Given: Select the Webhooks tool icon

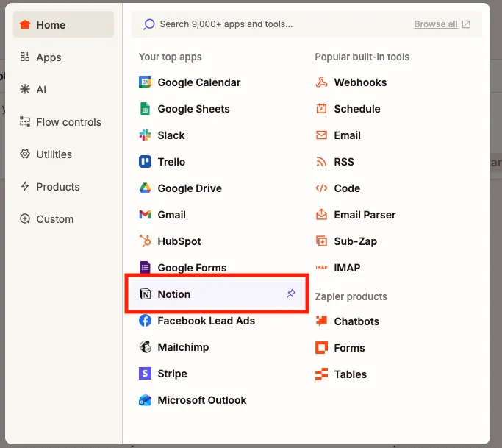Looking at the screenshot, I should pyautogui.click(x=321, y=82).
